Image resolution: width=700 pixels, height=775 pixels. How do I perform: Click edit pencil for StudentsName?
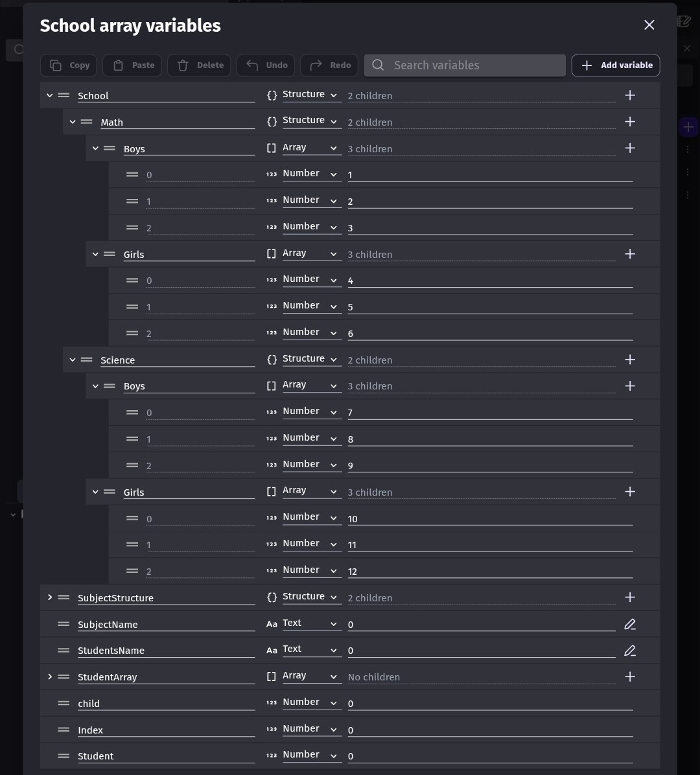pyautogui.click(x=629, y=651)
